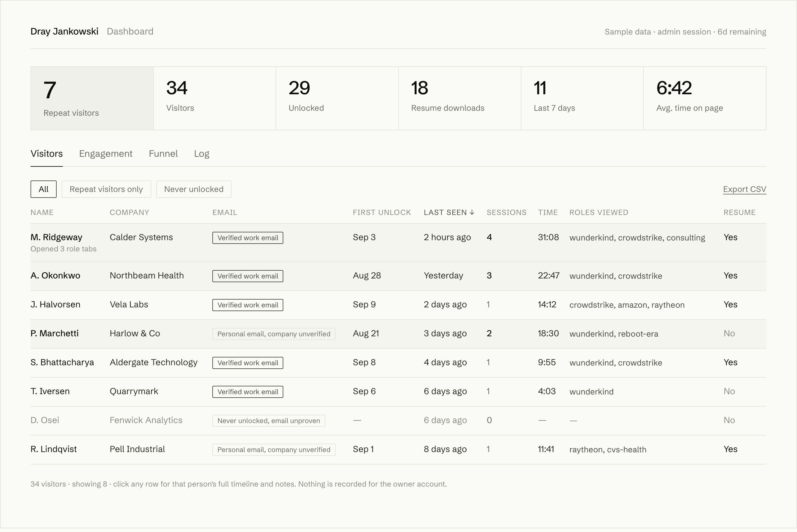Select the All filter
The height and width of the screenshot is (532, 797).
point(44,189)
